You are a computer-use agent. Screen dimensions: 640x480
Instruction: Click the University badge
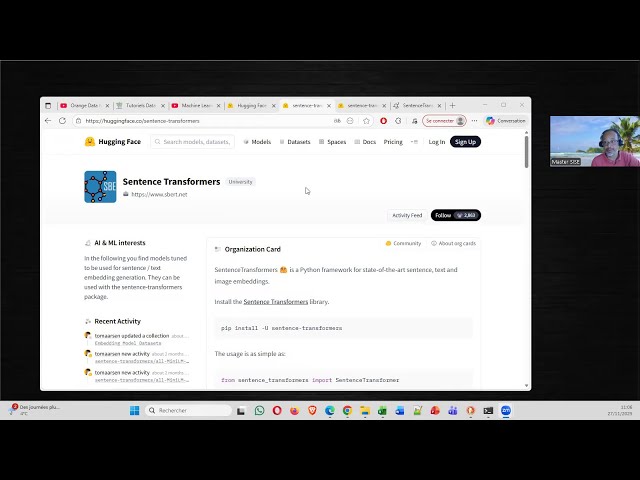(x=240, y=182)
